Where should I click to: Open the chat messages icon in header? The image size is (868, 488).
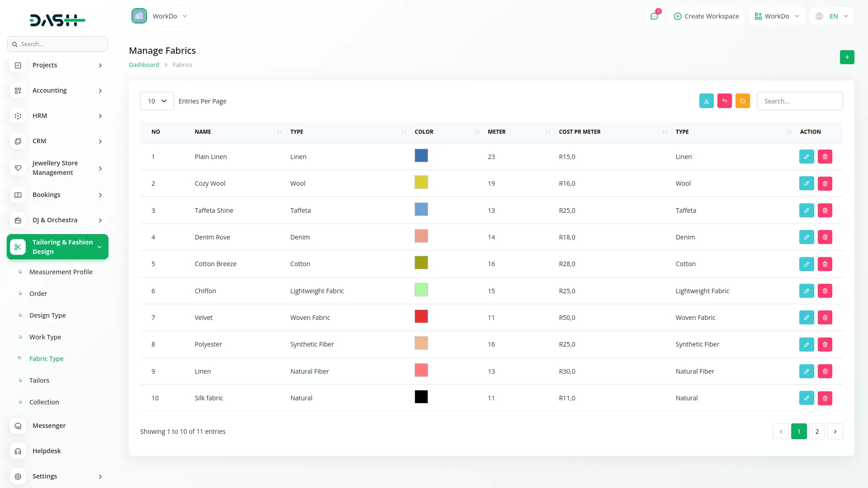(x=654, y=16)
